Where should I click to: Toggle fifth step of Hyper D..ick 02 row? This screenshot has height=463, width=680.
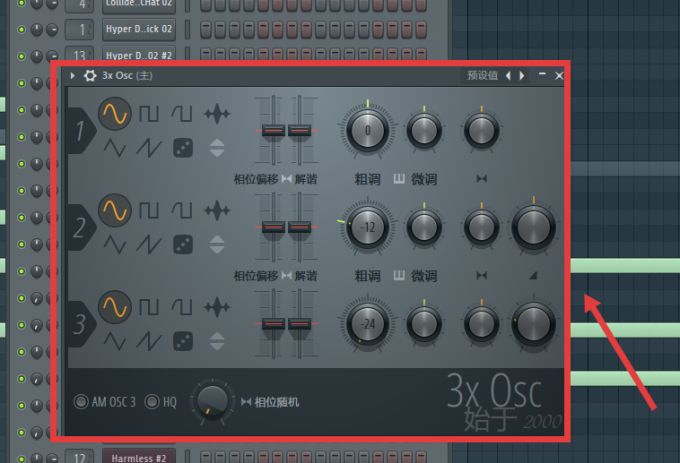tap(263, 29)
